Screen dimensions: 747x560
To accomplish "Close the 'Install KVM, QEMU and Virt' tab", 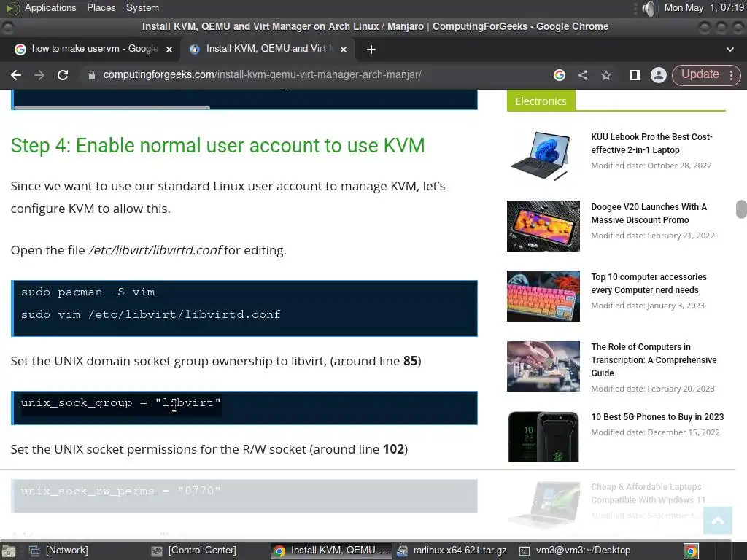I will (x=344, y=49).
